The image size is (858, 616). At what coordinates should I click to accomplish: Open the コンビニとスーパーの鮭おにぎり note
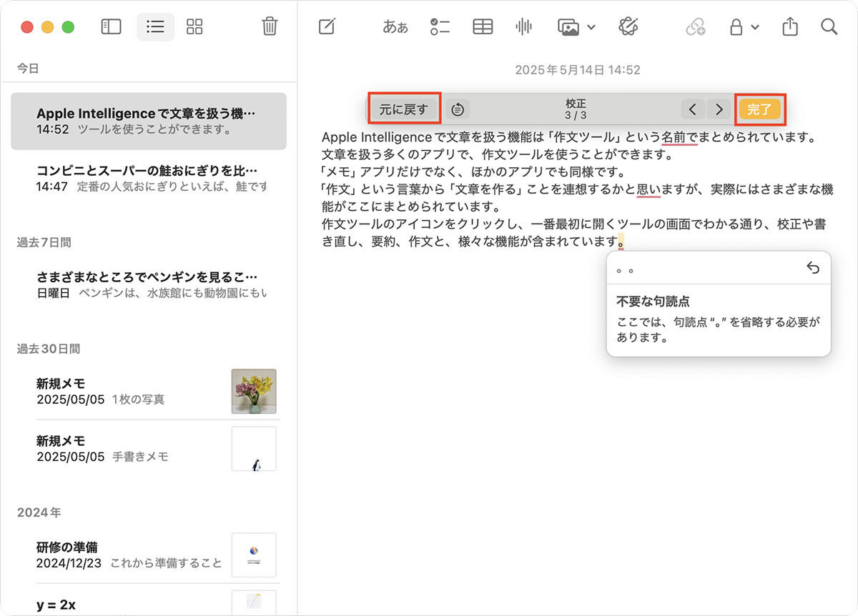(149, 178)
